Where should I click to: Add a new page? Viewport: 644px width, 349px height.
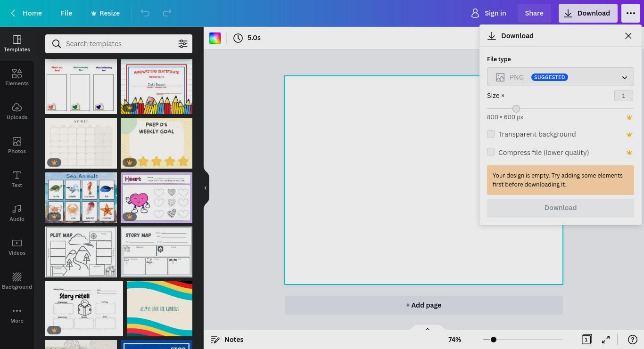click(424, 305)
